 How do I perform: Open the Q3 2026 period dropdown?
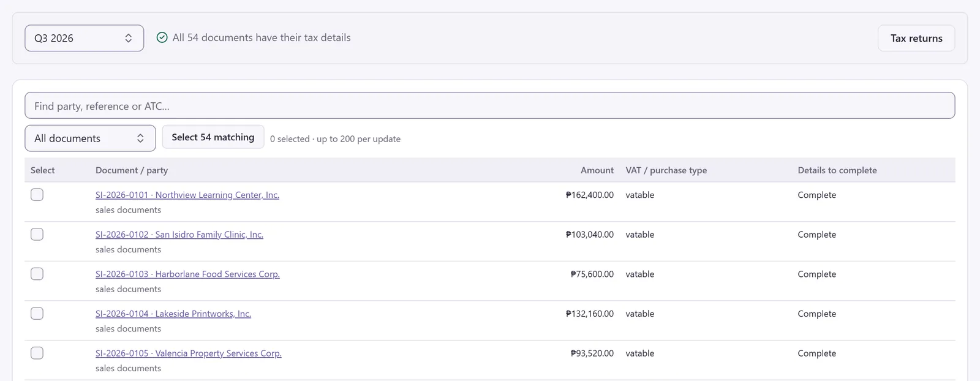click(85, 38)
